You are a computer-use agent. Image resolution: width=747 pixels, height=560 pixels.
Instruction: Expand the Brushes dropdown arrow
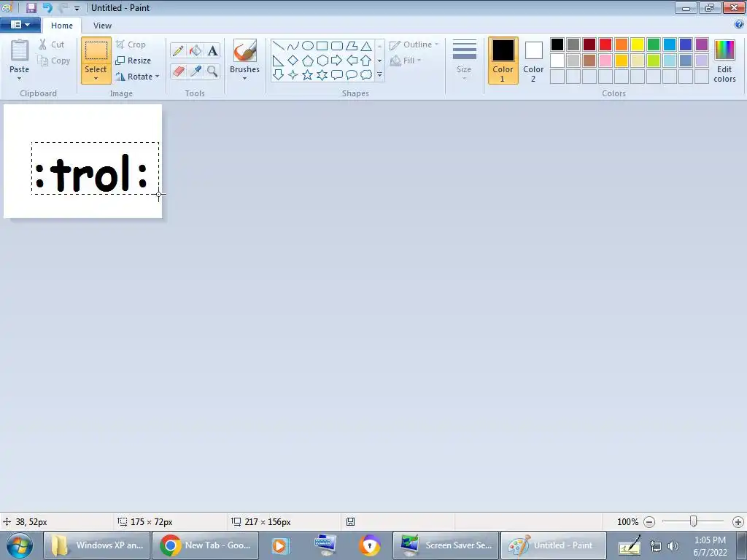(x=244, y=79)
